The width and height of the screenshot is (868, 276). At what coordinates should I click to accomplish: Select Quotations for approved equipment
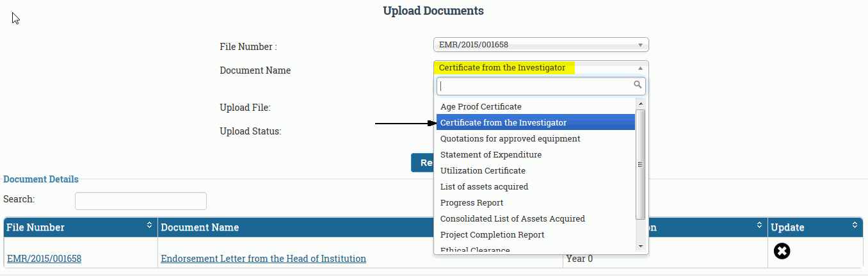click(510, 139)
